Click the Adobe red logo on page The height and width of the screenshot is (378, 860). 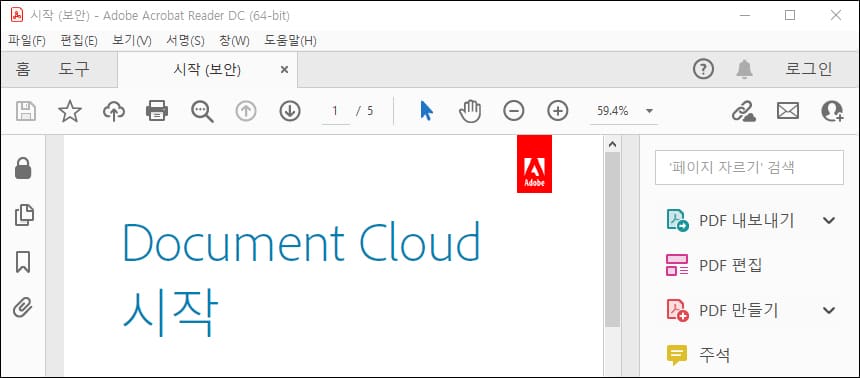tap(534, 164)
